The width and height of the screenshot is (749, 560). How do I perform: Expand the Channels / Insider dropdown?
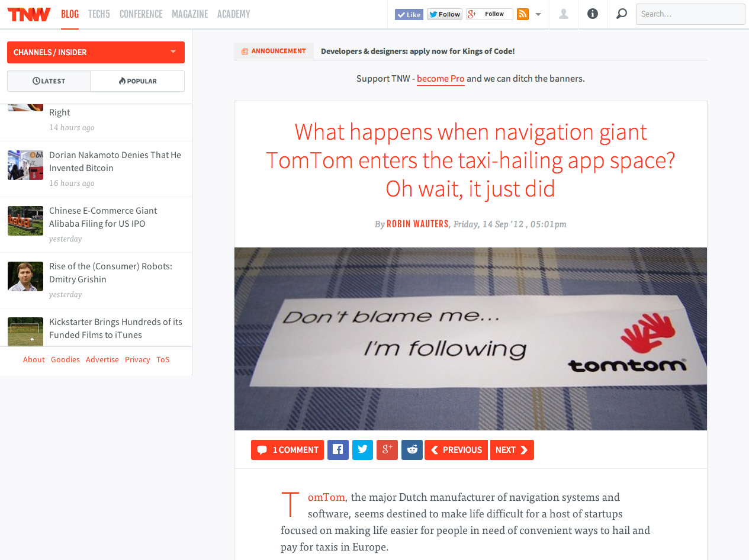pyautogui.click(x=96, y=52)
